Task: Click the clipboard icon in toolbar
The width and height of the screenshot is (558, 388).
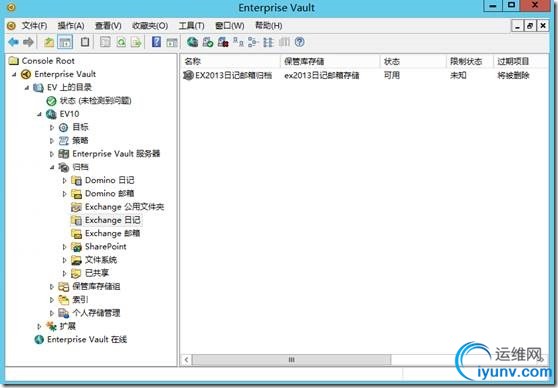Action: [85, 42]
